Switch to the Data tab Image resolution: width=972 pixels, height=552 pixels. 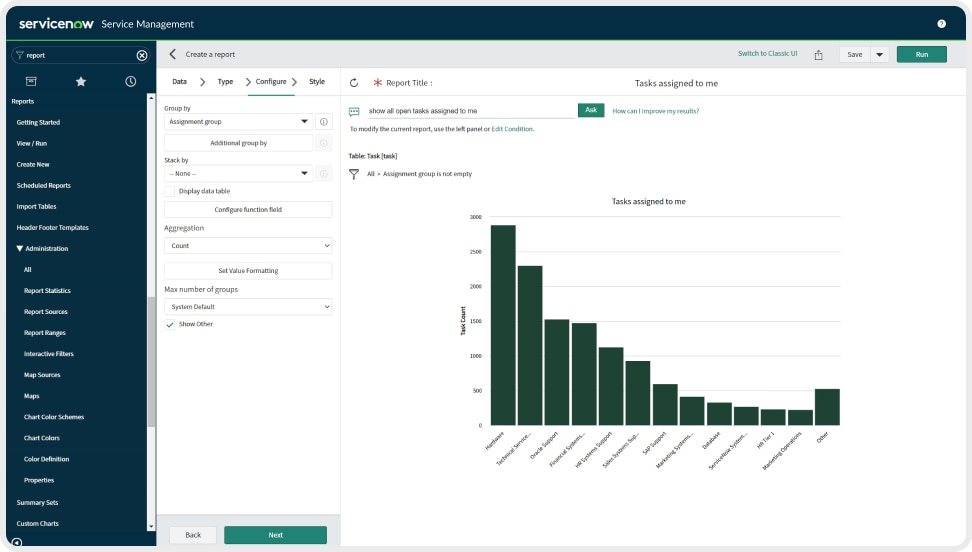point(179,81)
